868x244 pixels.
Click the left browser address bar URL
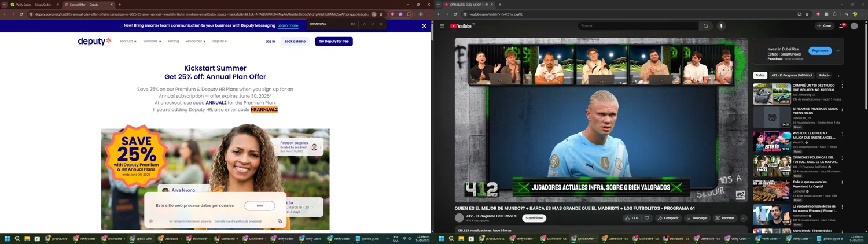tap(201, 14)
